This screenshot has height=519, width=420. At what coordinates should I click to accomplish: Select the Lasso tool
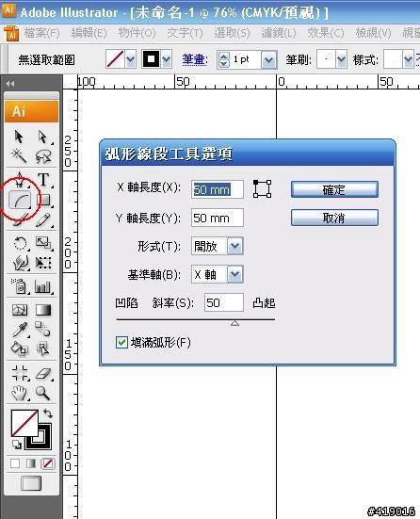click(43, 156)
